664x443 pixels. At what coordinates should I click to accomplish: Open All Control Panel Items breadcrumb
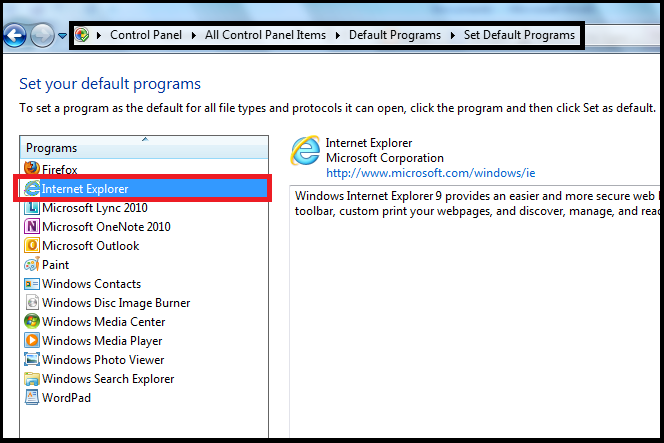(x=266, y=35)
